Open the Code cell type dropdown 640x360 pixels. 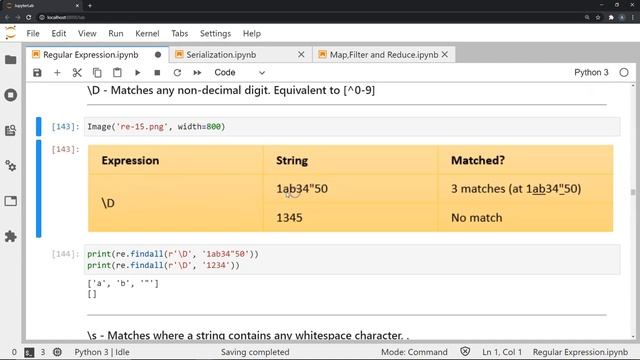pos(240,73)
